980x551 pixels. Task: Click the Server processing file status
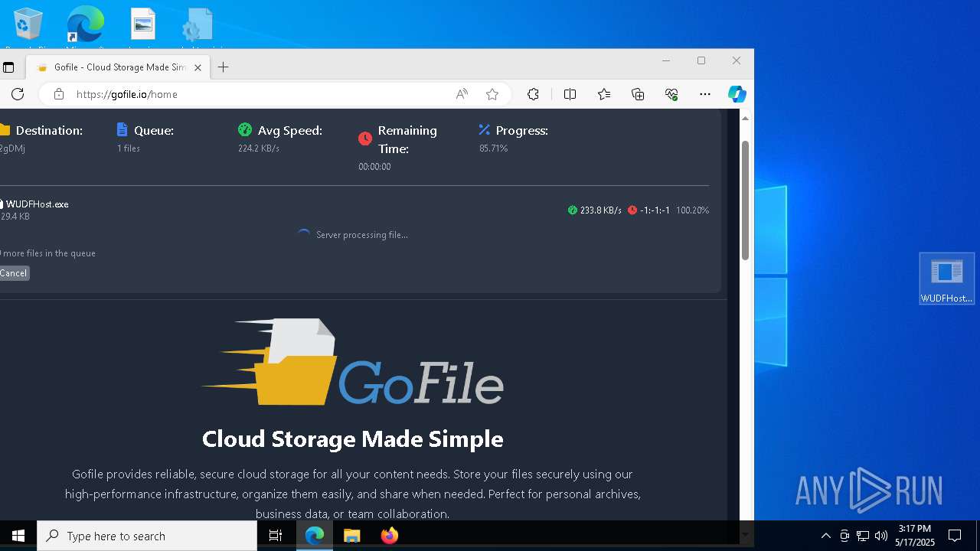coord(361,235)
